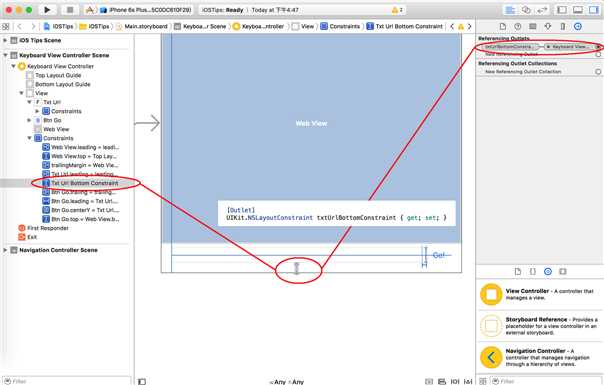Image resolution: width=604 pixels, height=385 pixels.
Task: Open the iPhone 6s Plus scheme selector
Action: click(x=146, y=10)
